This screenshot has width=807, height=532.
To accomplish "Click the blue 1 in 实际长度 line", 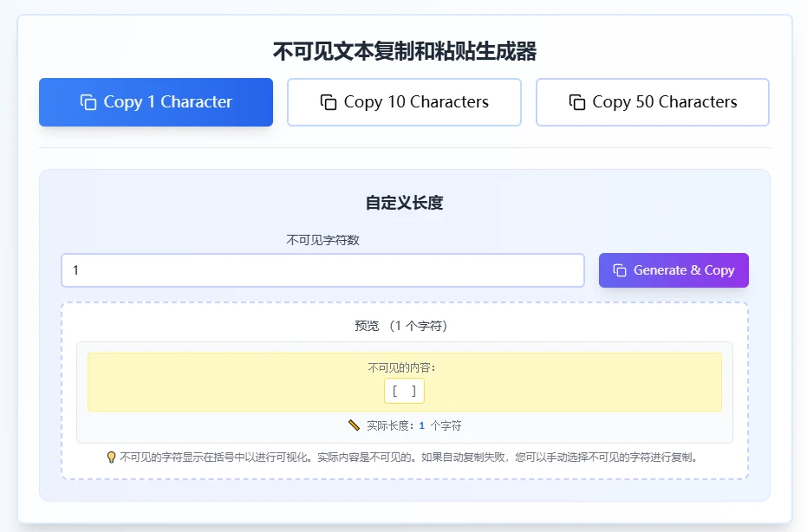I will point(421,425).
